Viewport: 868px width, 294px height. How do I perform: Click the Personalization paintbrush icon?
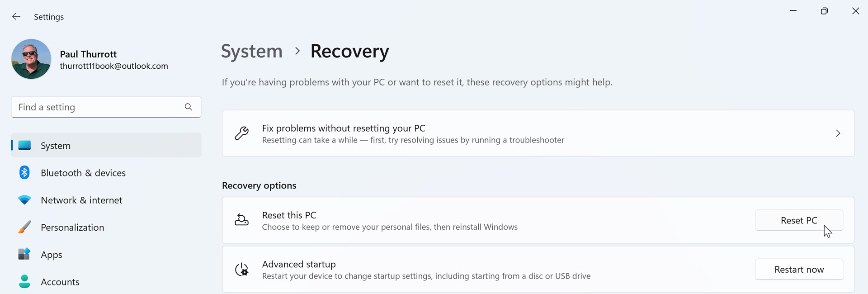24,227
